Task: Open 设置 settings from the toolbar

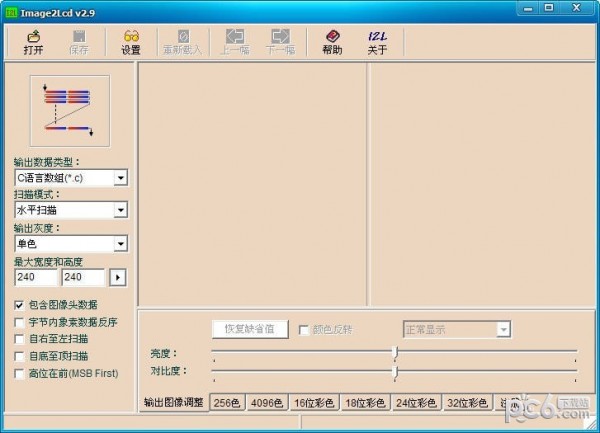Action: click(x=131, y=42)
